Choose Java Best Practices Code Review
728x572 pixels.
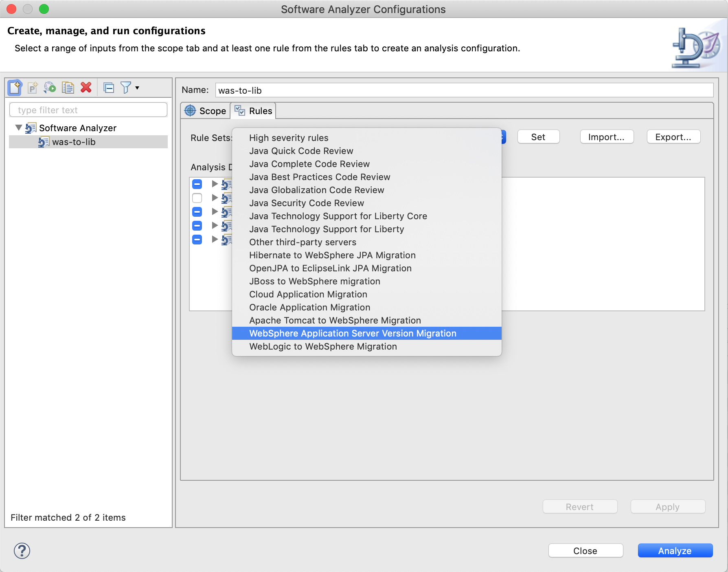tap(367, 177)
